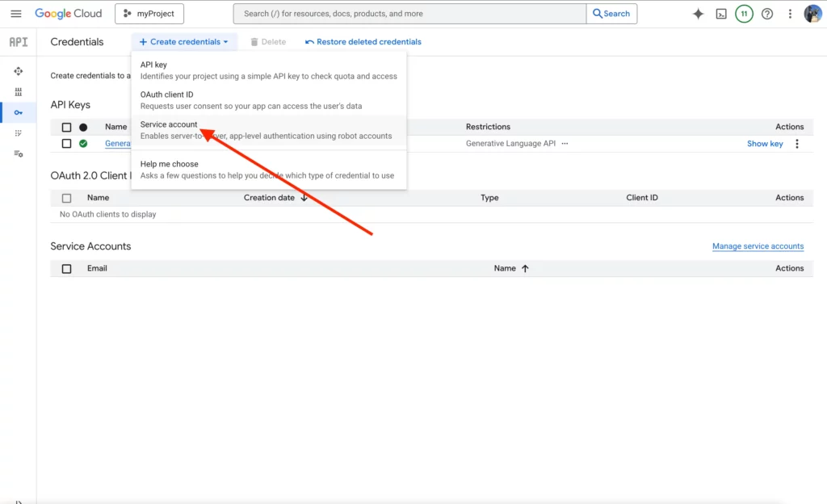This screenshot has width=827, height=504.
Task: Open Enabled APIs and services sidebar icon
Action: 19,71
